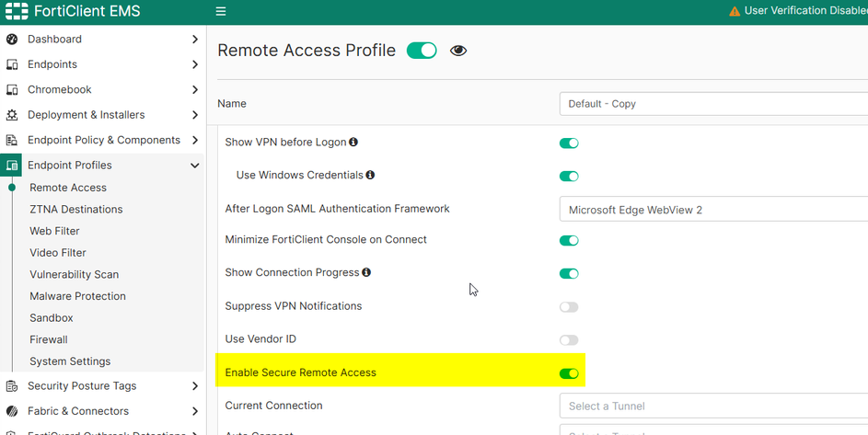The image size is (868, 435).
Task: Click the info icon next to Use Windows Credentials
Action: tap(370, 175)
